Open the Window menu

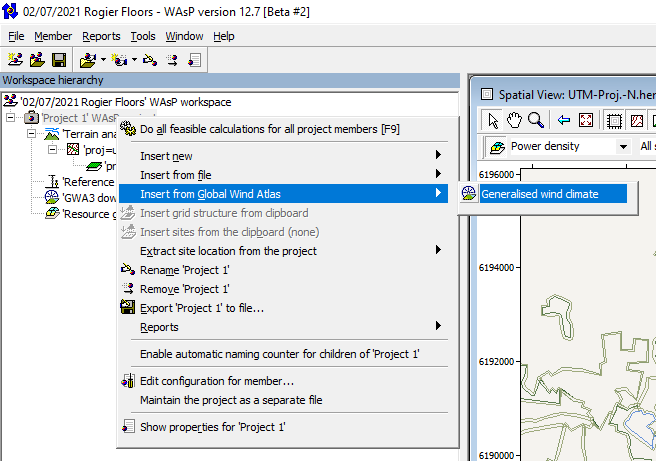(x=184, y=36)
